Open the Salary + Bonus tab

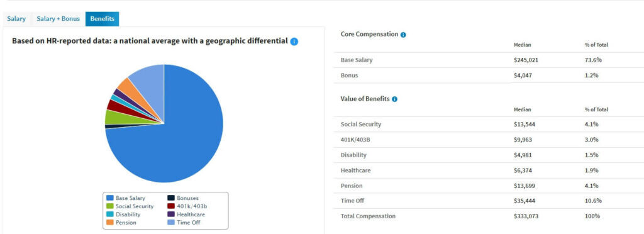pyautogui.click(x=58, y=19)
